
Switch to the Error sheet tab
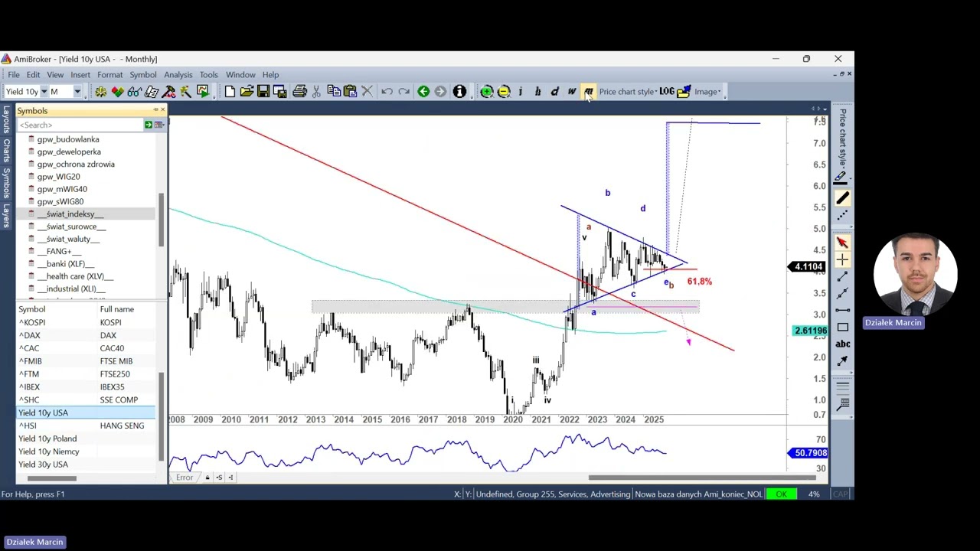point(185,478)
